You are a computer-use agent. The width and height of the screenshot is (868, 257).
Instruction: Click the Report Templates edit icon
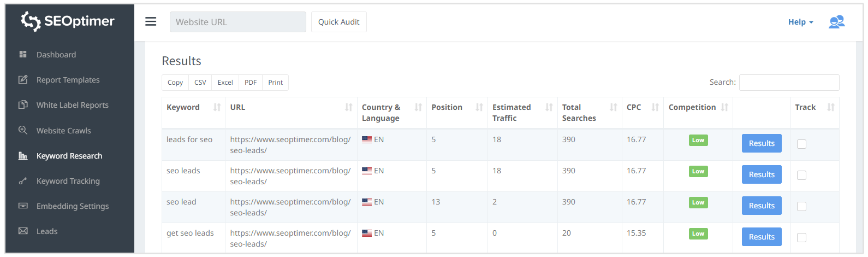(23, 80)
